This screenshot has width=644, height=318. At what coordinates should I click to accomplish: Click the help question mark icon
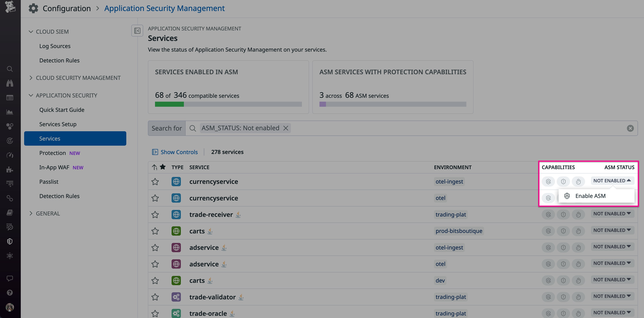coord(10,293)
